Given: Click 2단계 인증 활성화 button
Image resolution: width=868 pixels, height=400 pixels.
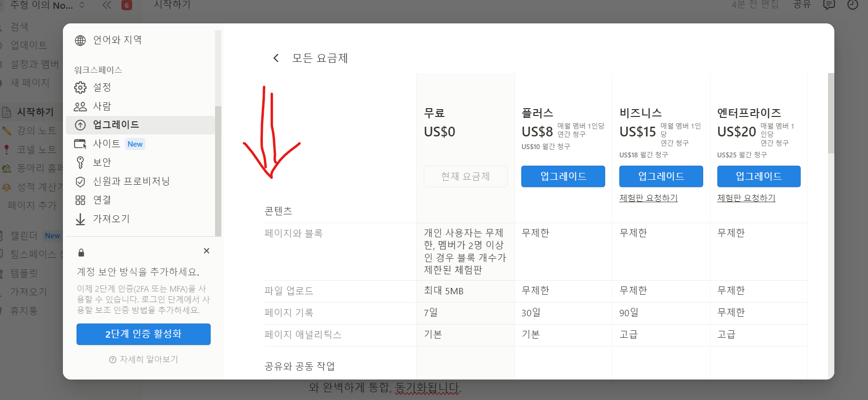Looking at the screenshot, I should pos(143,334).
